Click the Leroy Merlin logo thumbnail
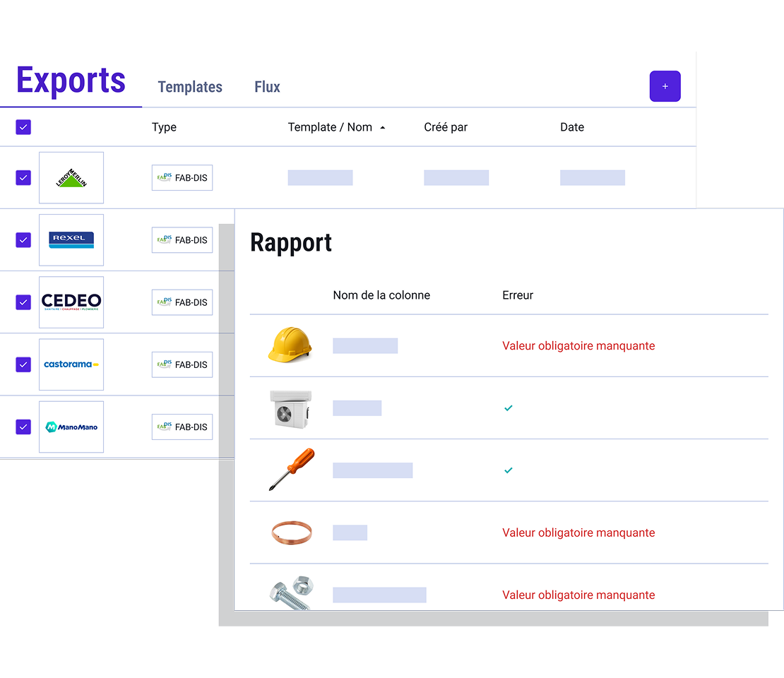 71,177
